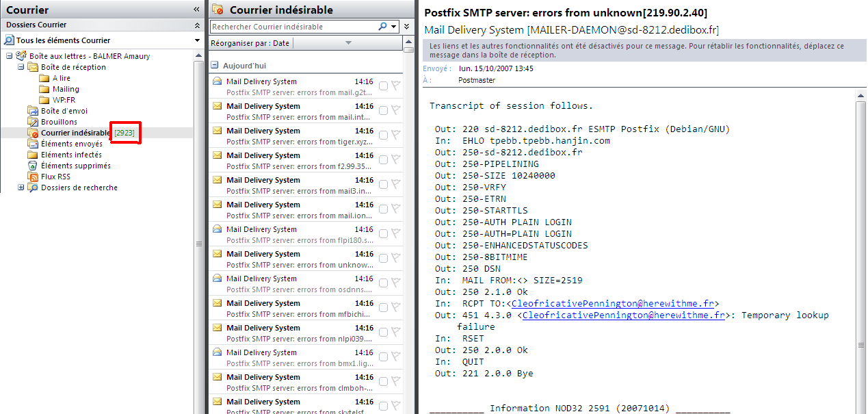Click the Éléments envoyés folder icon
The height and width of the screenshot is (414, 868).
[32, 144]
